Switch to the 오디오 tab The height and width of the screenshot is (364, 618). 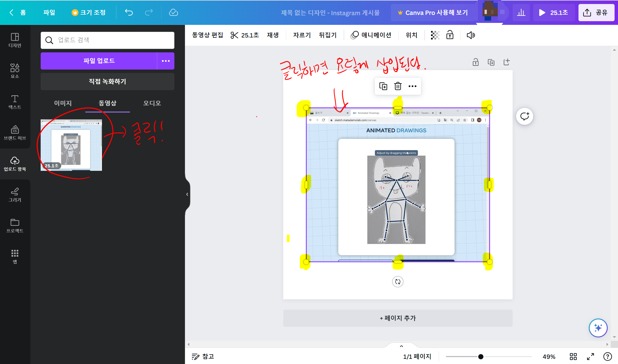coord(152,103)
